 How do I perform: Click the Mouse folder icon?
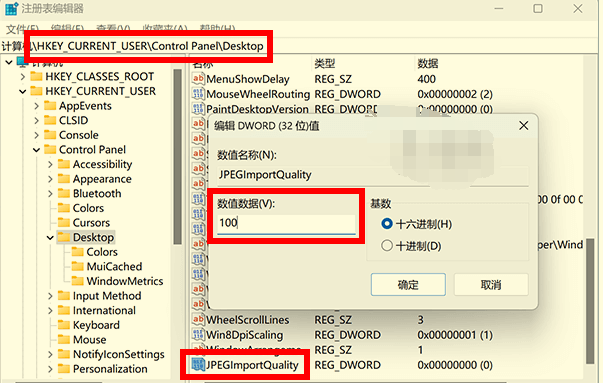(64, 340)
